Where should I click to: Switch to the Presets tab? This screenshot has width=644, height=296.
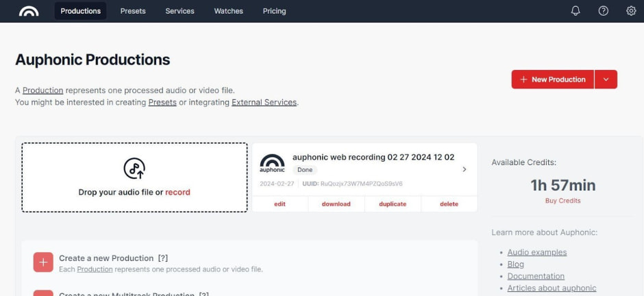pos(133,11)
